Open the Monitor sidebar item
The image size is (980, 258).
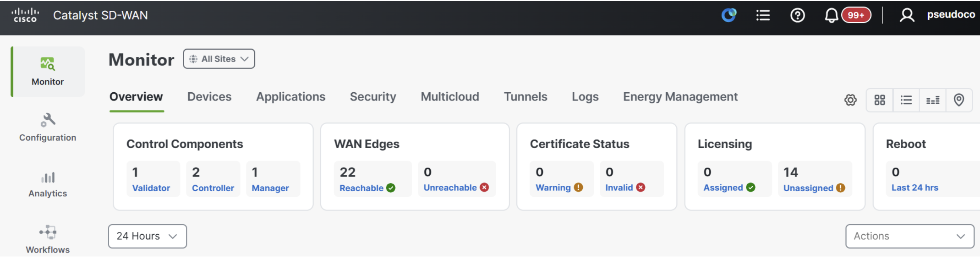pos(47,72)
